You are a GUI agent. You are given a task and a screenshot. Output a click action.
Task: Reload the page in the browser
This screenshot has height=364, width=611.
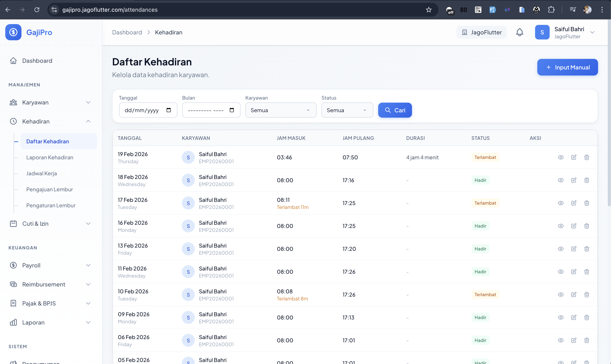pos(37,10)
